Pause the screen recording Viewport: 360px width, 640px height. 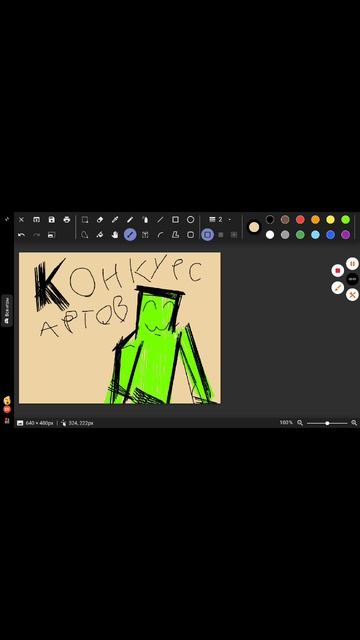tap(352, 263)
